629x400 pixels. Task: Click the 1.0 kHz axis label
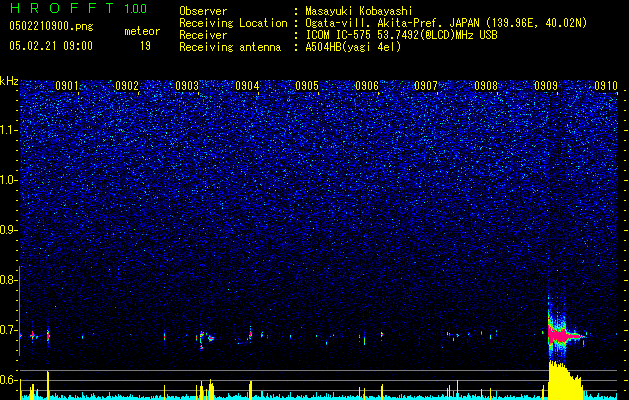point(9,180)
